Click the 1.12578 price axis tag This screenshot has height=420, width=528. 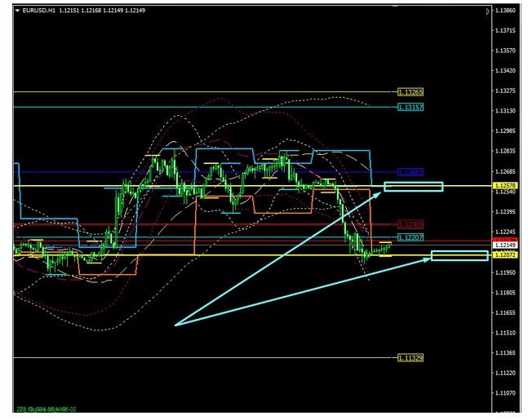click(x=504, y=187)
